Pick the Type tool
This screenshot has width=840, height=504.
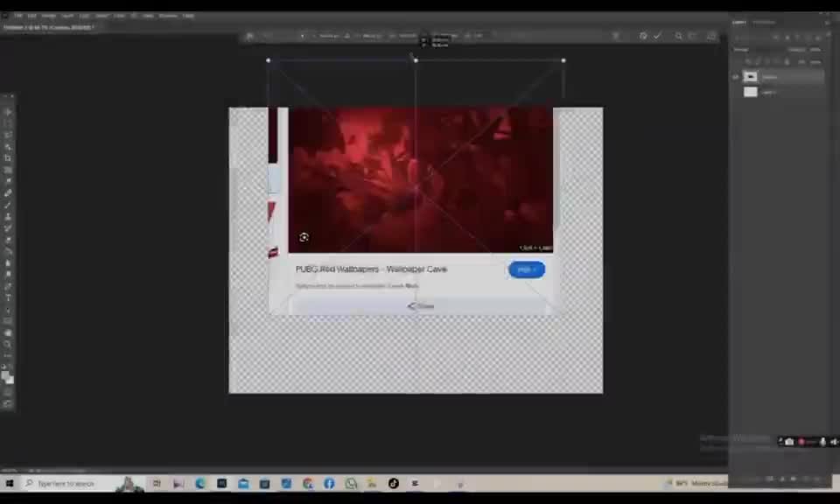(x=8, y=297)
